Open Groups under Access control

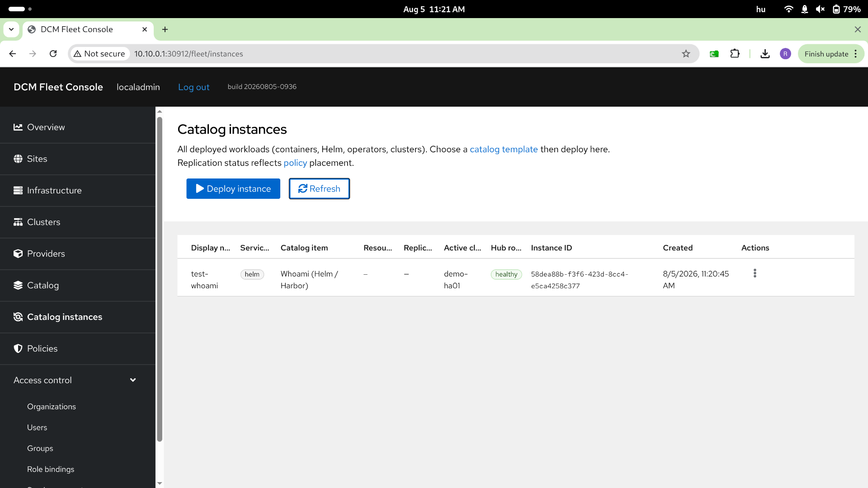point(40,448)
